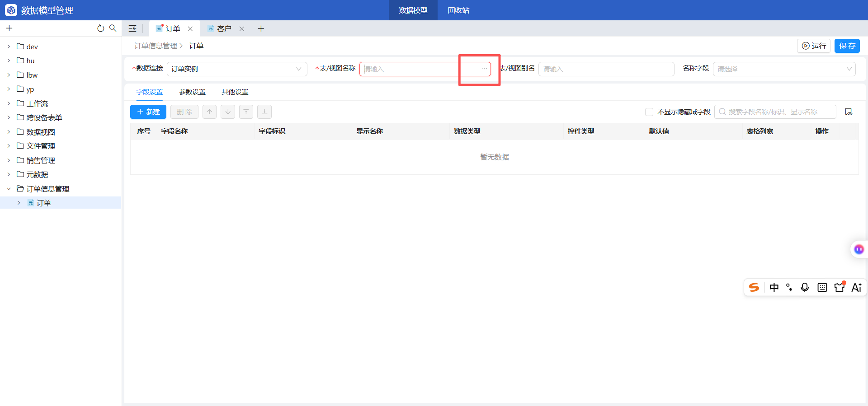This screenshot has height=406, width=868.
Task: Switch to the 数据模型 top tab
Action: [413, 10]
